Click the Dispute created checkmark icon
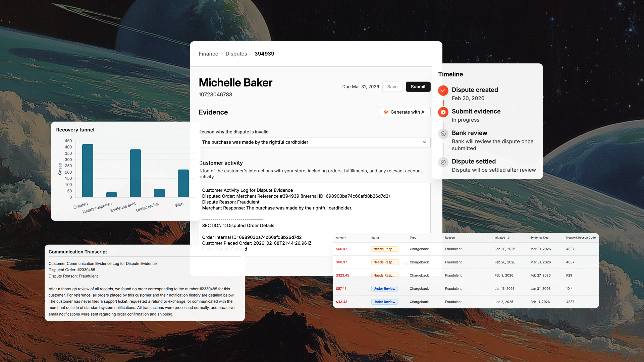Viewport: 644px width, 362px height. [x=443, y=90]
